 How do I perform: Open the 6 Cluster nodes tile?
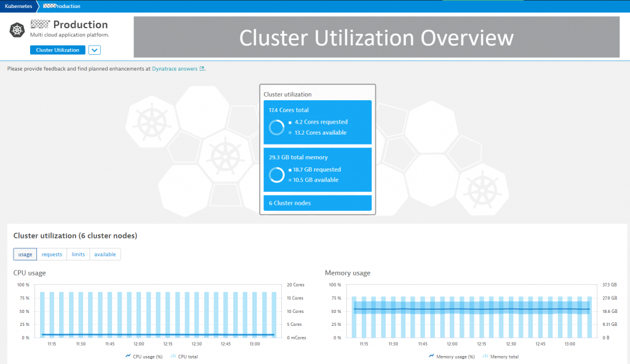click(x=317, y=202)
